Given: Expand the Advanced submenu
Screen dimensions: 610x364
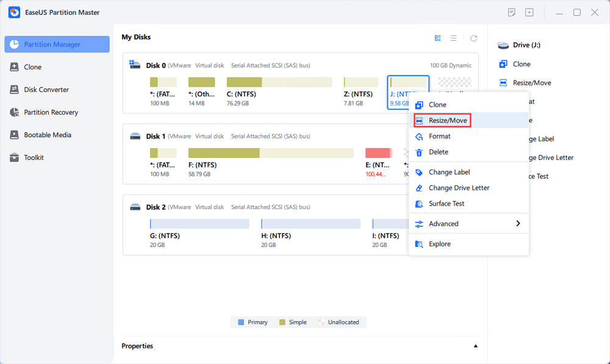Looking at the screenshot, I should 518,224.
